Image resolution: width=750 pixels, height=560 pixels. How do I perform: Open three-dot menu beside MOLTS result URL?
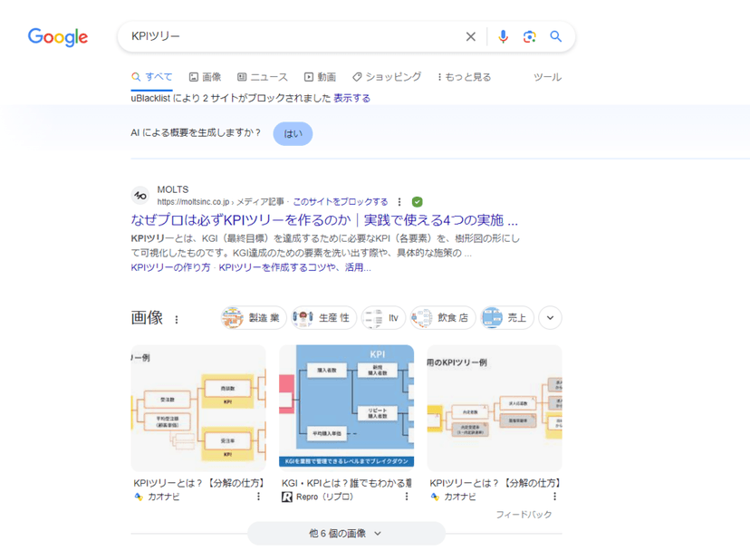tap(399, 202)
